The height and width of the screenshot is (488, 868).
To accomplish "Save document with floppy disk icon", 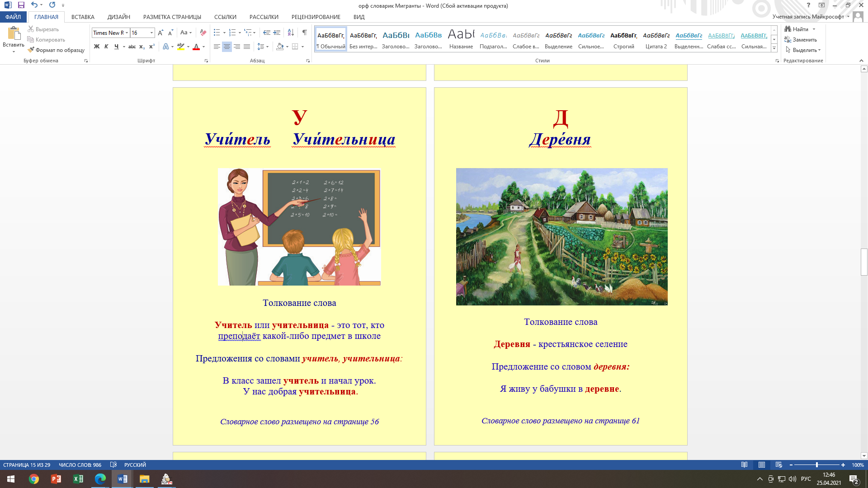I will [x=21, y=5].
